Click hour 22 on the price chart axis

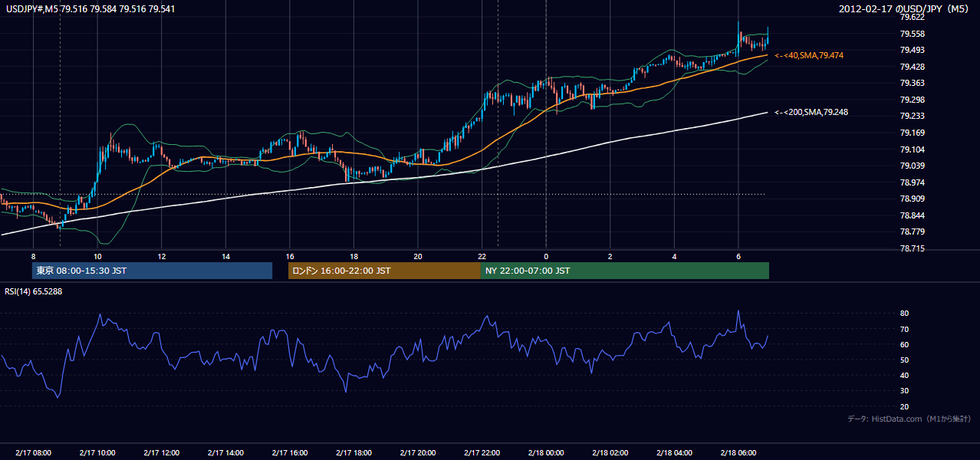coord(482,256)
